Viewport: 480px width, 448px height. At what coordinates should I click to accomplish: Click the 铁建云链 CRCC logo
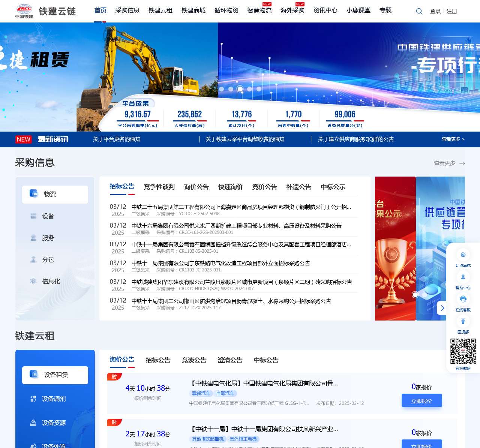(45, 11)
